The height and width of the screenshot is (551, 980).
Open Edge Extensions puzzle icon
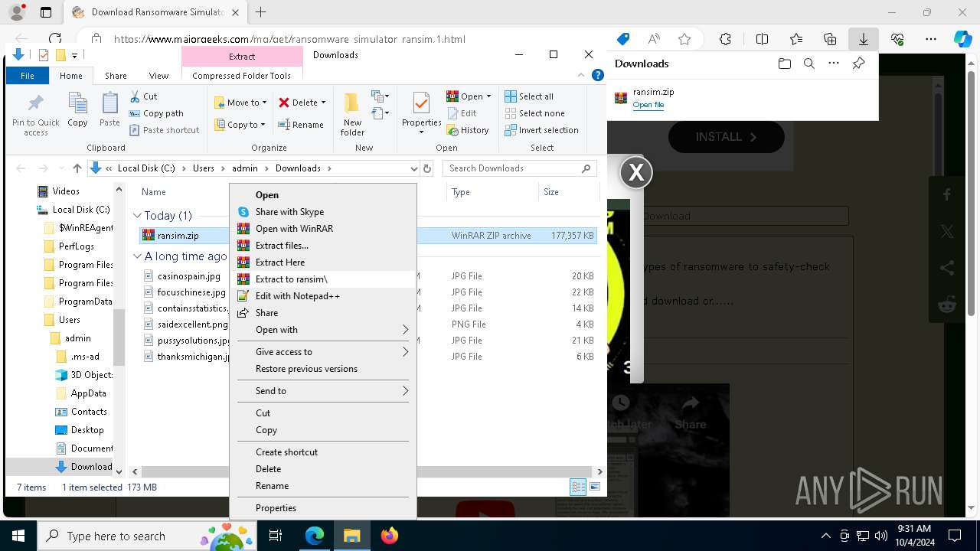click(x=725, y=39)
